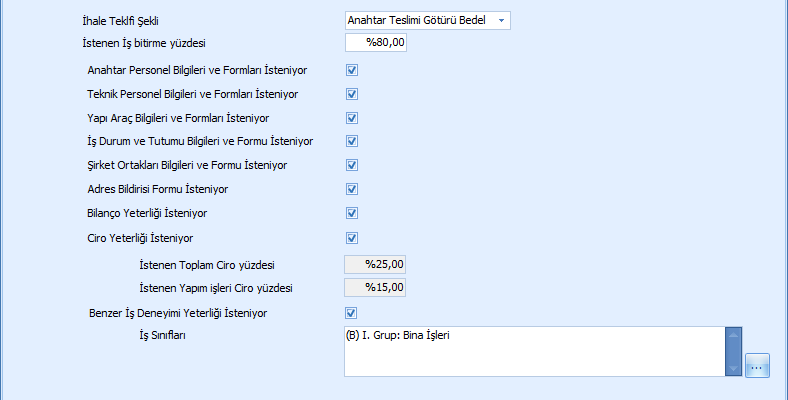Disable Benzer İş Deneyimi Yeterliği İsteniyor checkbox

pos(352,313)
